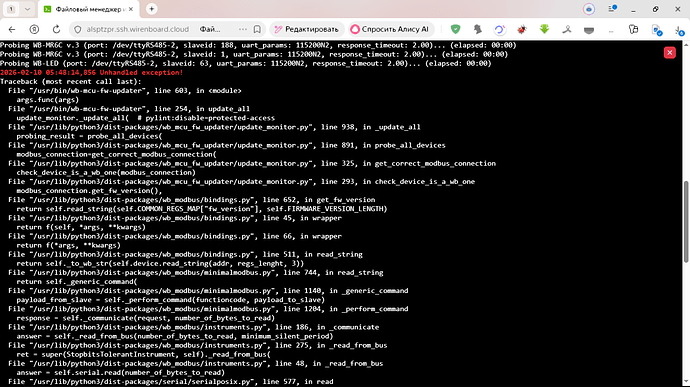Show more extensions via ellipsis
The height and width of the screenshot is (387, 690).
[x=611, y=31]
